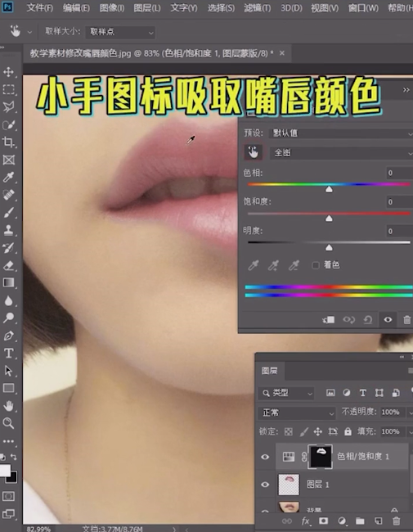The height and width of the screenshot is (532, 413).
Task: Open the 文件 File menu
Action: click(40, 8)
